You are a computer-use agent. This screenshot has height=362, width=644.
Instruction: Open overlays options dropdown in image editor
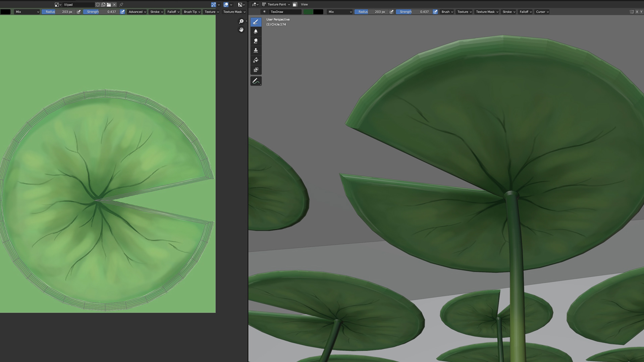[x=231, y=5]
